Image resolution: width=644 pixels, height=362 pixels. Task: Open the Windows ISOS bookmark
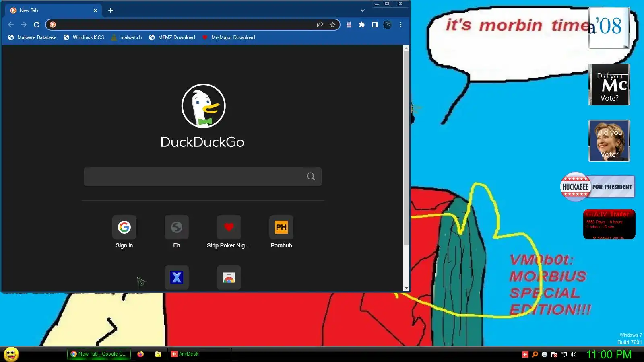[84, 37]
